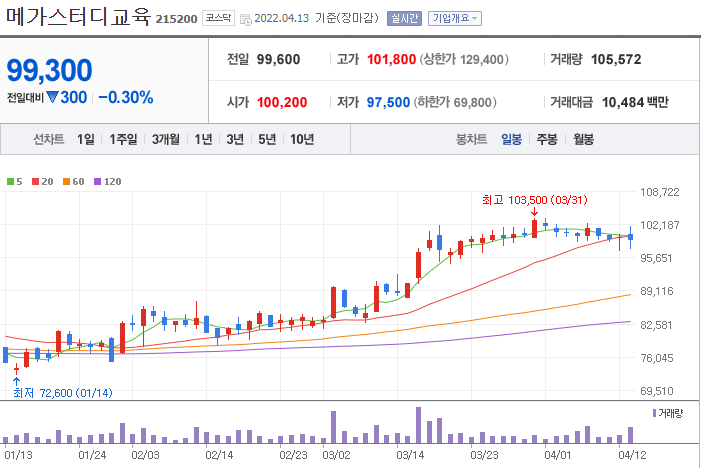701x468 pixels.
Task: Click the 거래량 value 105,572
Action: click(616, 59)
